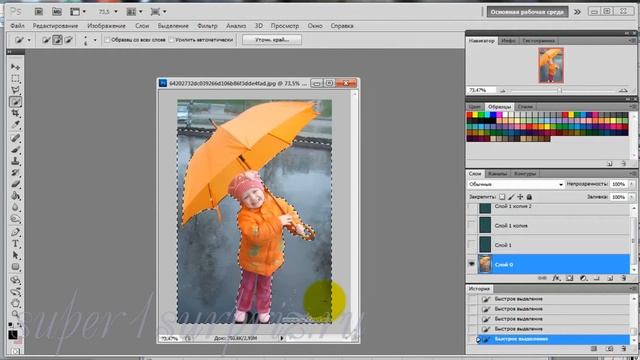The width and height of the screenshot is (640, 360).
Task: Switch to the 'Стили' tab
Action: 525,107
